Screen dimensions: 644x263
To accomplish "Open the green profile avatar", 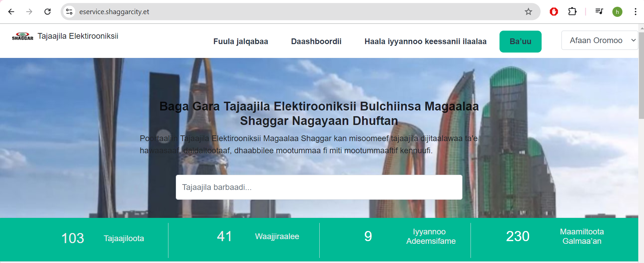I will [617, 12].
